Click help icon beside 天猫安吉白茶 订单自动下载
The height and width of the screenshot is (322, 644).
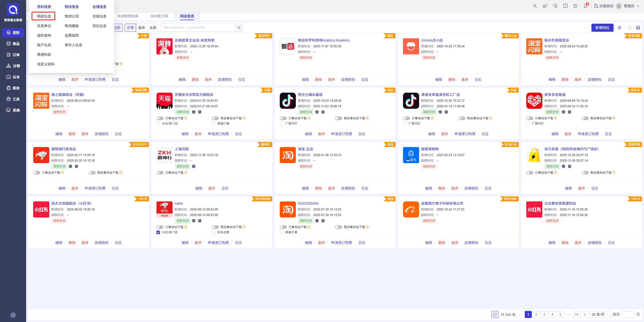(x=186, y=118)
